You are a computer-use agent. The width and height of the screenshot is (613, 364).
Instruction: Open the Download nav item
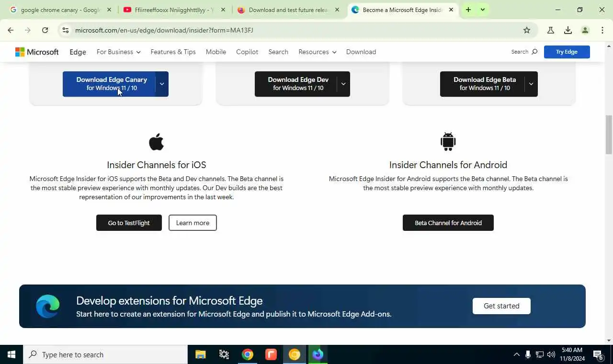pyautogui.click(x=361, y=52)
